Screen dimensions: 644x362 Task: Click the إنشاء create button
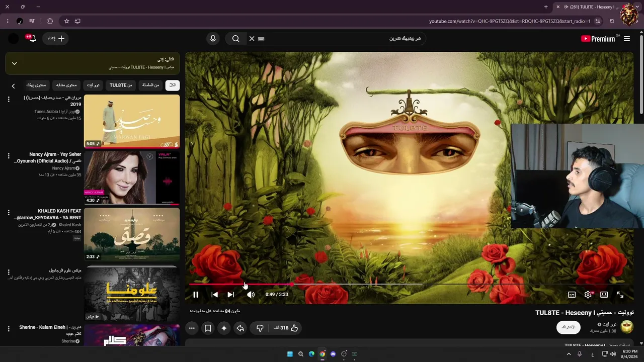tap(56, 39)
